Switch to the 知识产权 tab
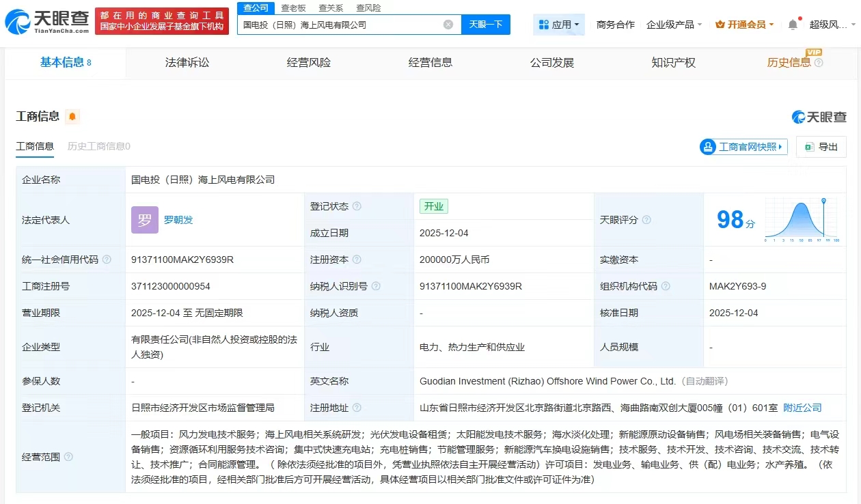The width and height of the screenshot is (861, 504). (x=673, y=63)
